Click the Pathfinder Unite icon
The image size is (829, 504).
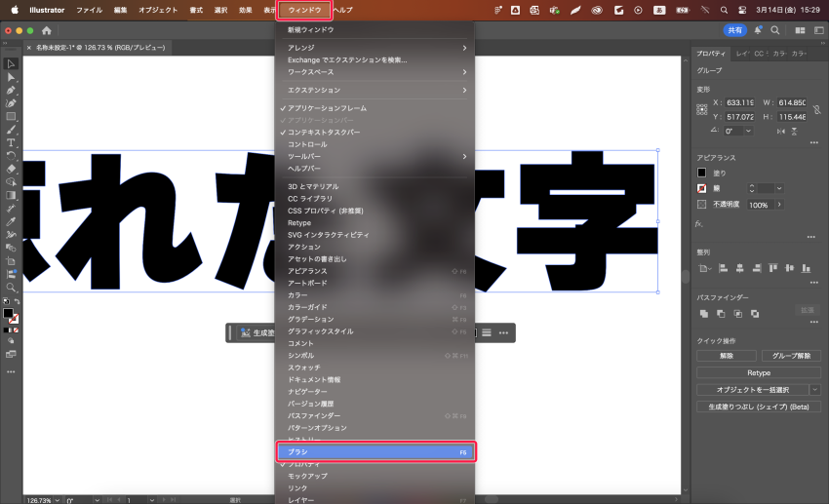click(704, 314)
